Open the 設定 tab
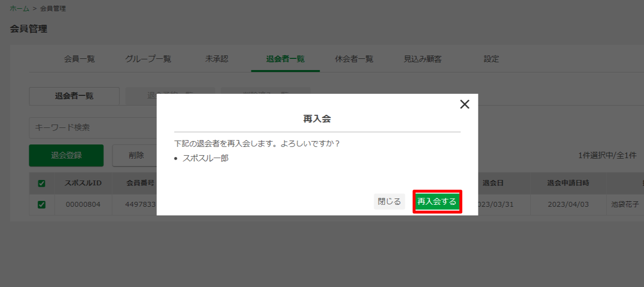Screen dimensions: 644x287 [x=492, y=59]
